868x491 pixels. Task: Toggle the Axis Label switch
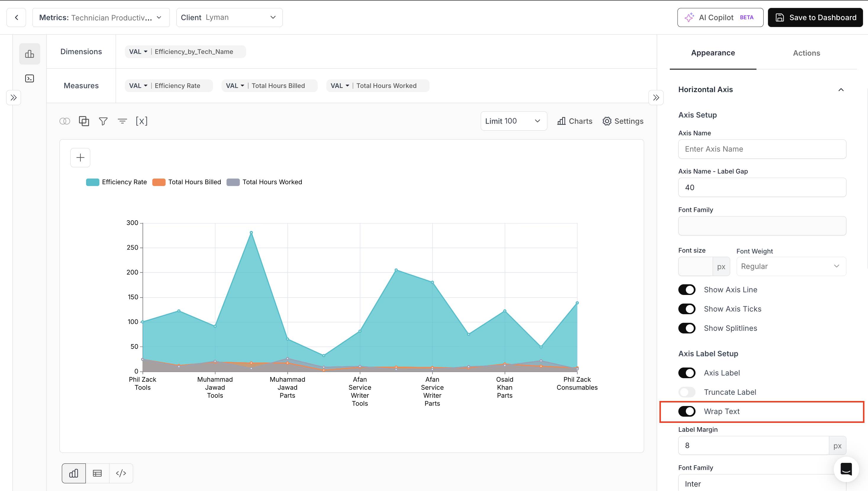687,373
